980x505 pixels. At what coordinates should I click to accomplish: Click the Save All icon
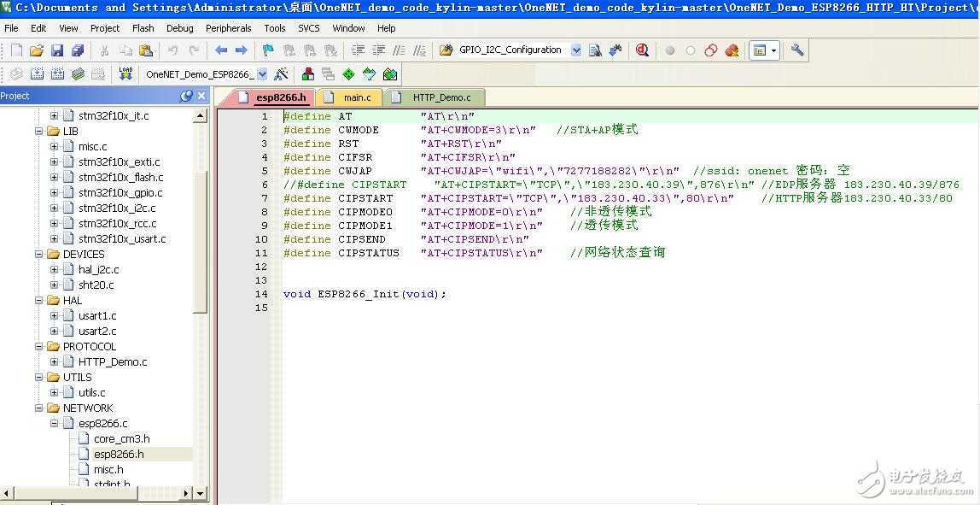click(78, 50)
